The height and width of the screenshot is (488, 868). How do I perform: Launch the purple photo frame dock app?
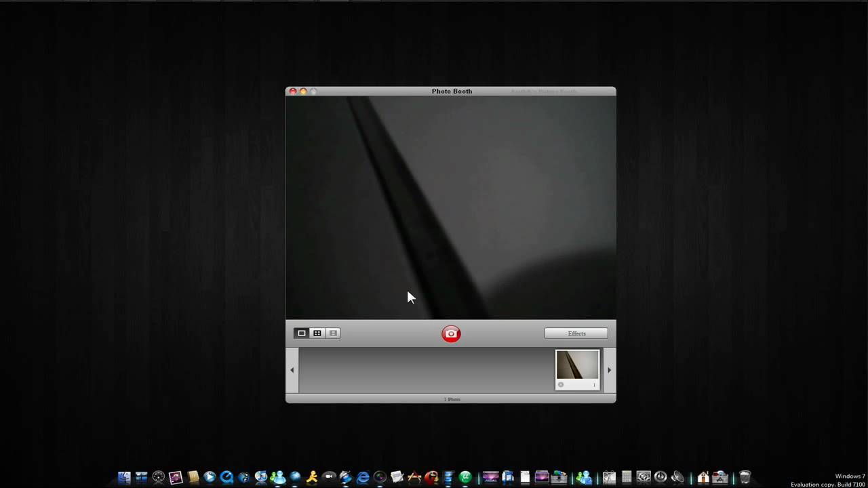175,477
